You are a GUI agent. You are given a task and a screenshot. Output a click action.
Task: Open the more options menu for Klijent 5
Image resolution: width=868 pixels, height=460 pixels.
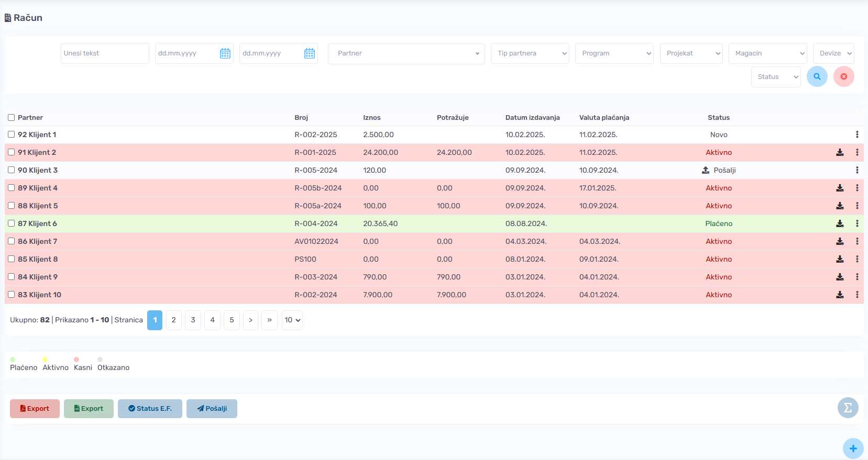tap(857, 206)
